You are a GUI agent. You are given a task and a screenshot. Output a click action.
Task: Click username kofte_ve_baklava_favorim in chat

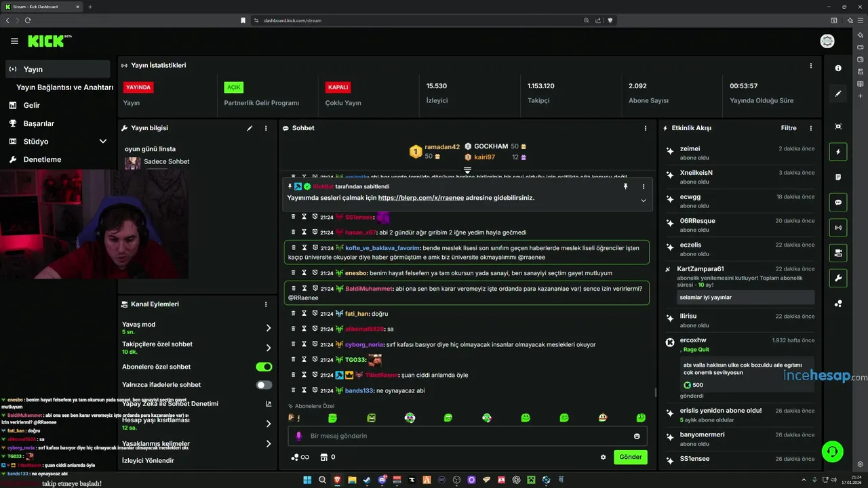click(x=383, y=248)
